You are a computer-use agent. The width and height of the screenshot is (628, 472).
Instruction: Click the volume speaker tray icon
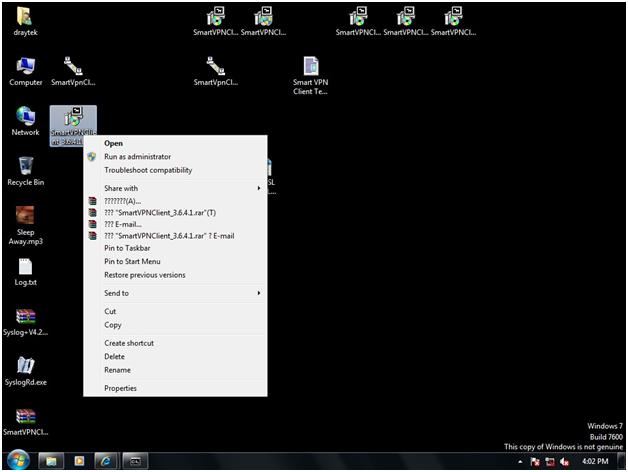pyautogui.click(x=565, y=462)
